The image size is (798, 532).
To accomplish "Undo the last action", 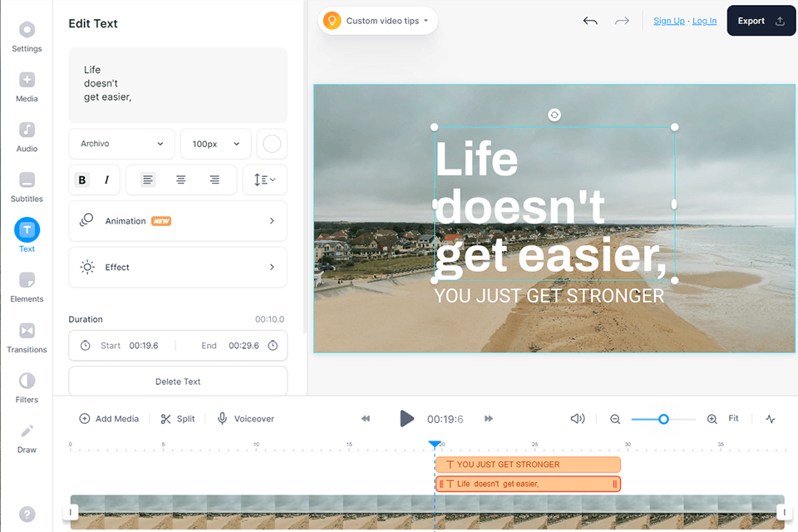I will coord(590,21).
